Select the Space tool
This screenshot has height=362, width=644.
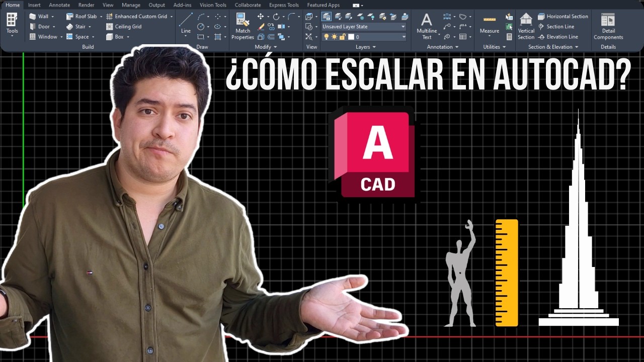pyautogui.click(x=77, y=37)
